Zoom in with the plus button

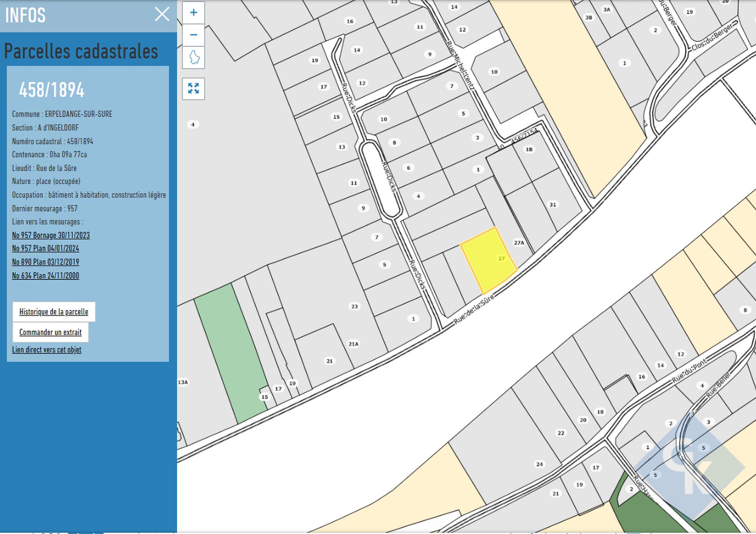point(193,13)
